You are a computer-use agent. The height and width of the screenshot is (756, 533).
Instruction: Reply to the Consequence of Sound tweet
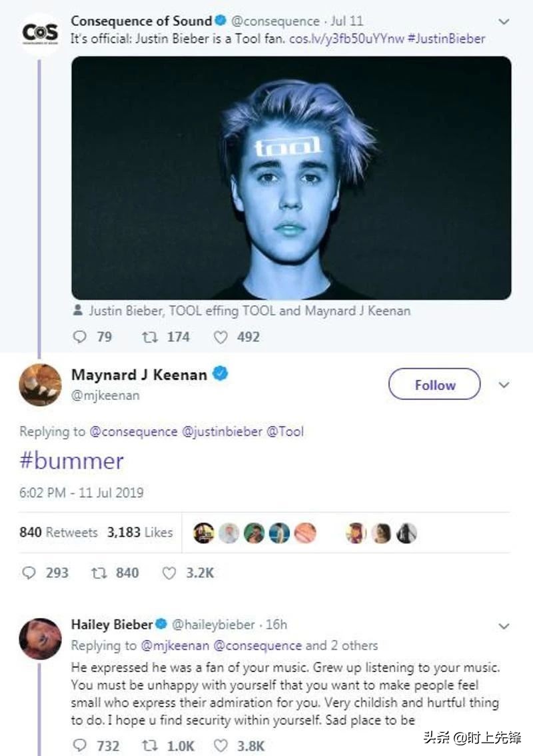point(80,337)
